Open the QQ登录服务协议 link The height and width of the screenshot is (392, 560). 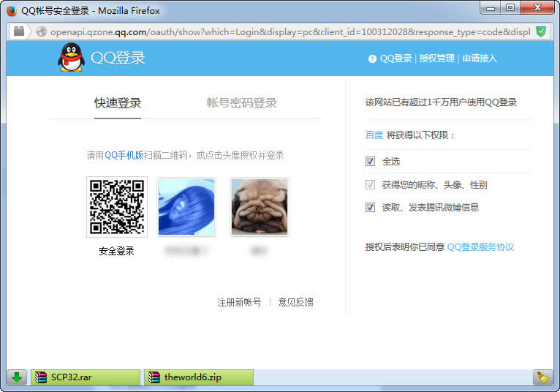[x=480, y=247]
